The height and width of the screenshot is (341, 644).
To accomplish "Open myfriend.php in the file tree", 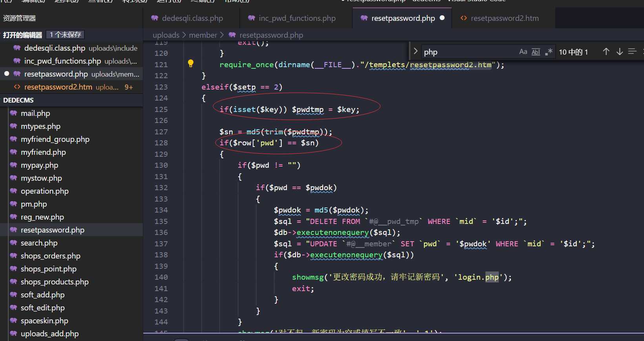I will click(71, 152).
